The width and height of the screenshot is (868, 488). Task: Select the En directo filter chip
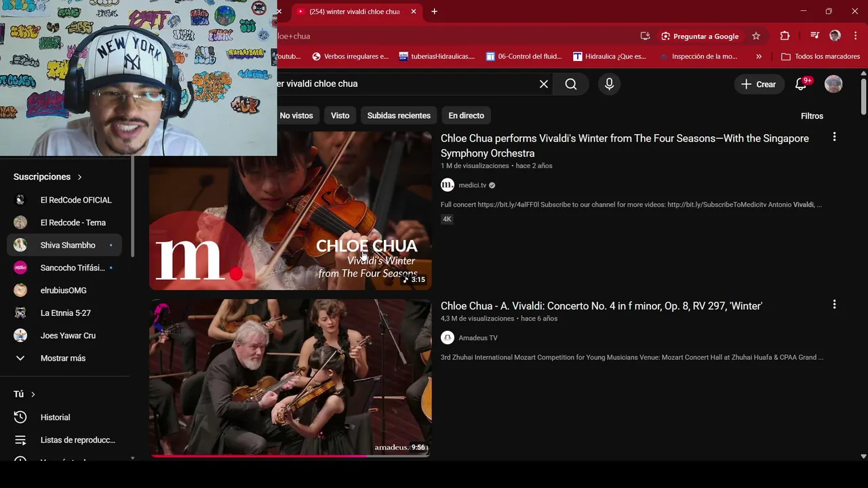tap(466, 116)
